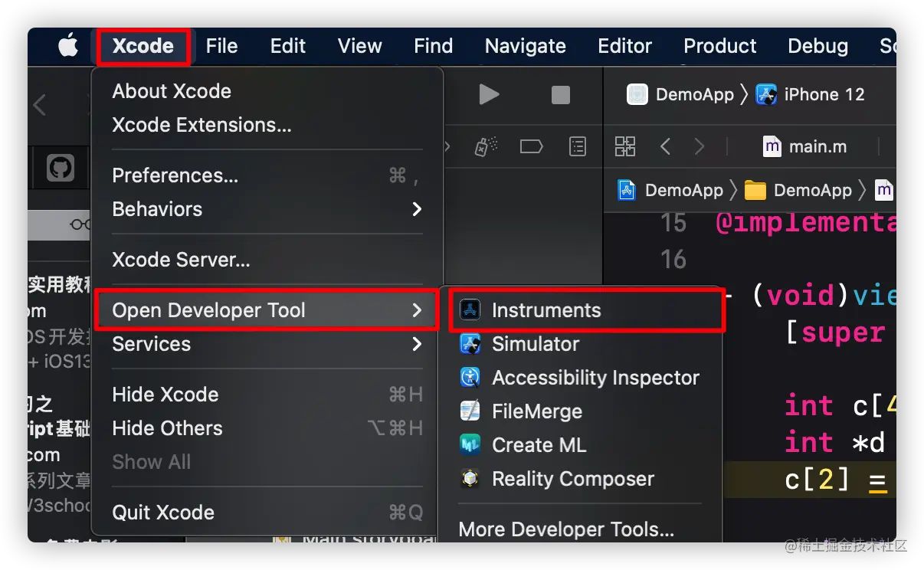This screenshot has height=570, width=924.
Task: Go back in editor history
Action: pyautogui.click(x=665, y=146)
